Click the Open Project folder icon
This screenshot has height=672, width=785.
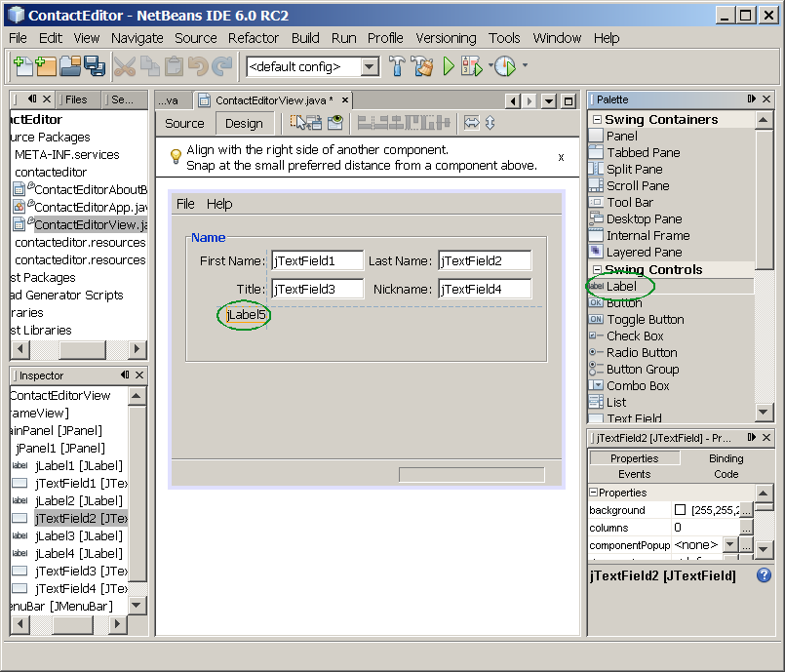click(x=70, y=66)
